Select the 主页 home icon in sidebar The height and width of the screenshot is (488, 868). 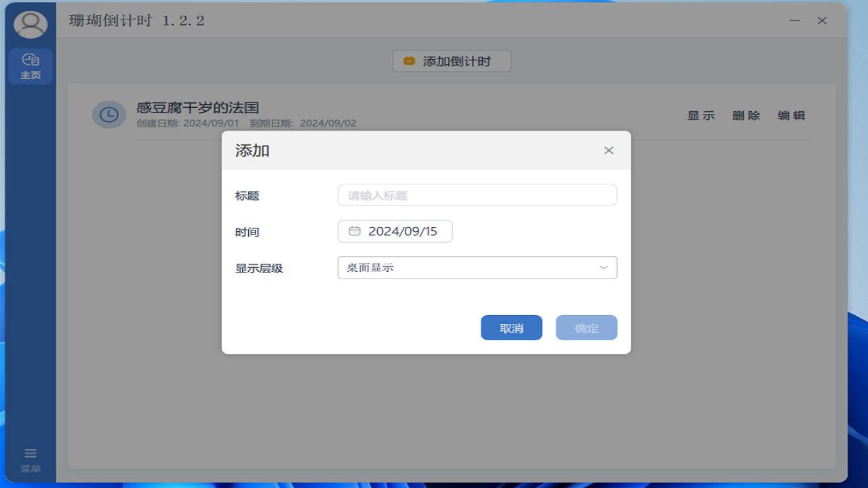click(30, 60)
